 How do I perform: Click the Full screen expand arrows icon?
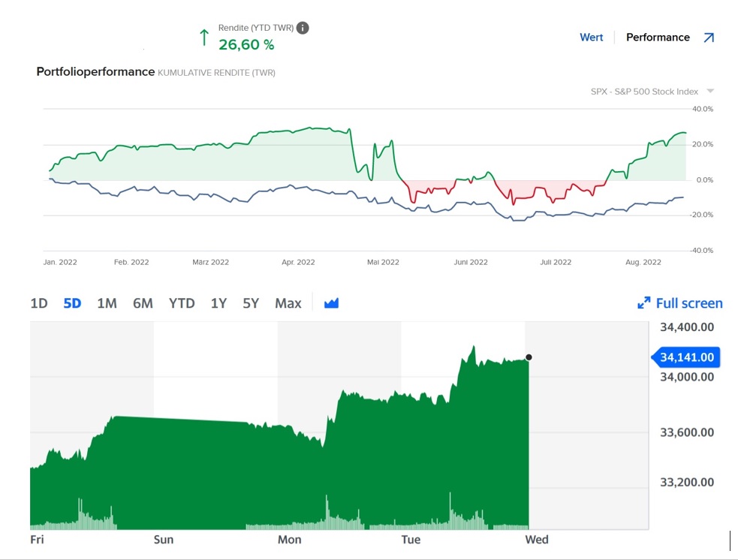tap(643, 303)
